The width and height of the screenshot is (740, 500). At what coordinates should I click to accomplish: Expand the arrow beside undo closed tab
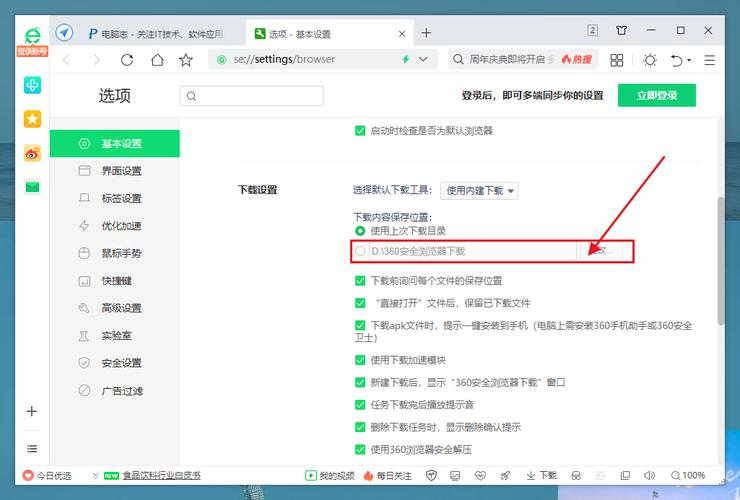[689, 60]
